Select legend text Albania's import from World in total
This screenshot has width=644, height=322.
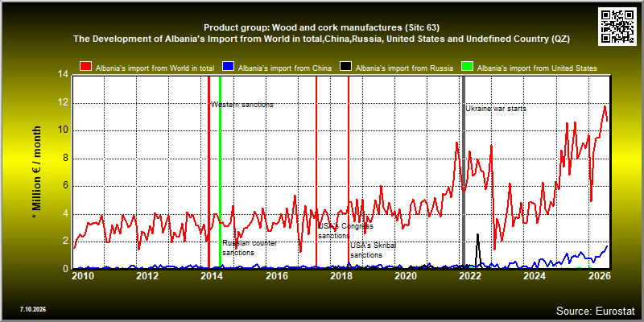click(155, 68)
